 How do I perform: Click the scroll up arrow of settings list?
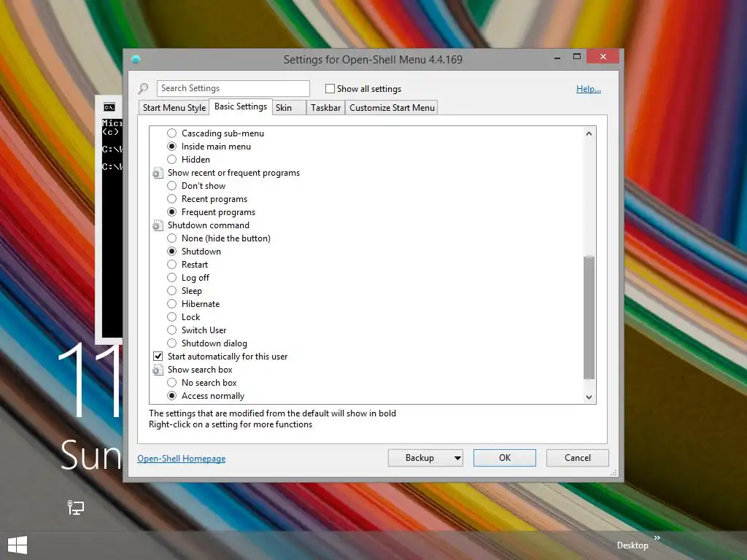[x=589, y=134]
